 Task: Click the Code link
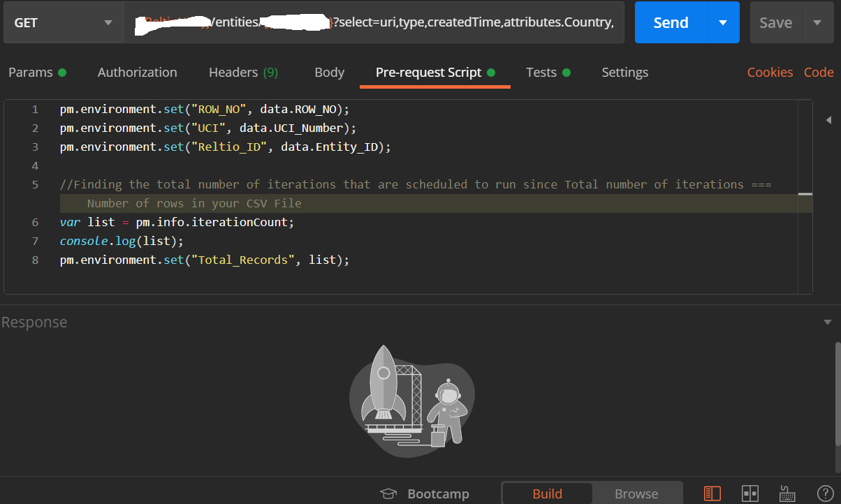click(x=819, y=73)
